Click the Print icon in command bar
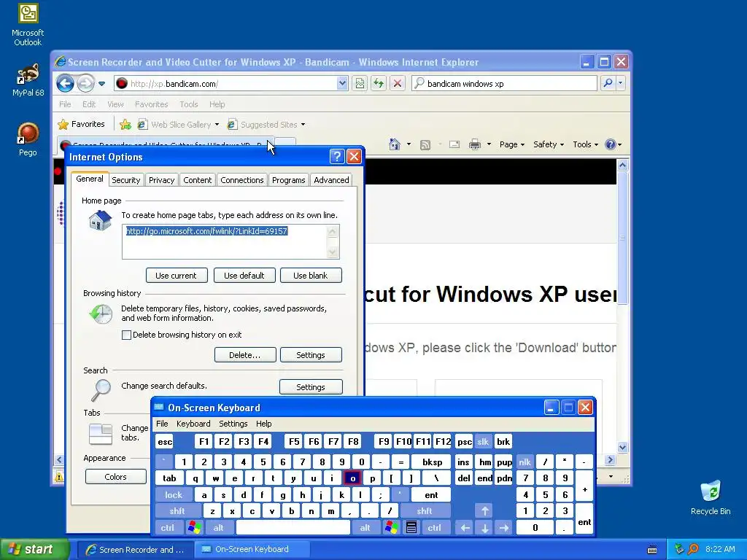 pos(474,144)
